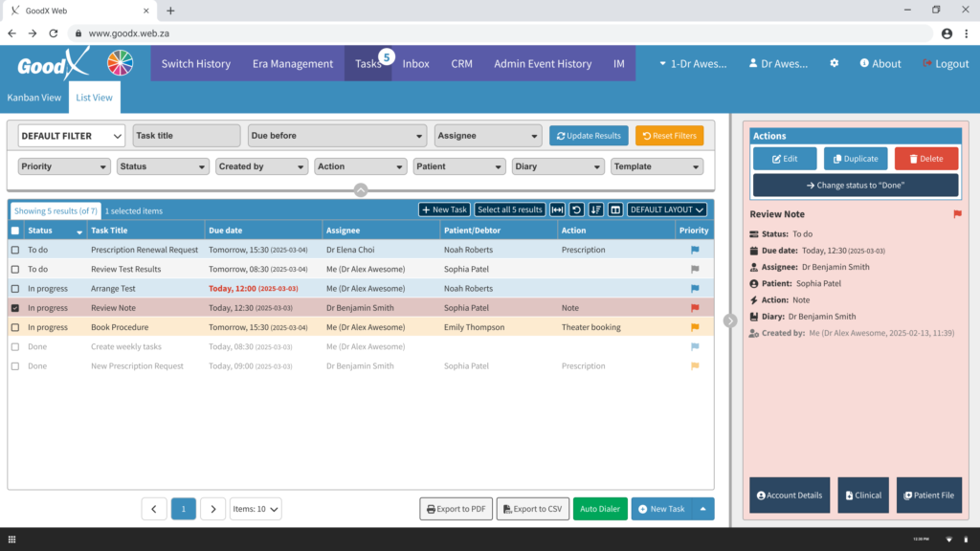Check the Book Procedure row checkbox
This screenshot has height=551, width=980.
[x=15, y=327]
